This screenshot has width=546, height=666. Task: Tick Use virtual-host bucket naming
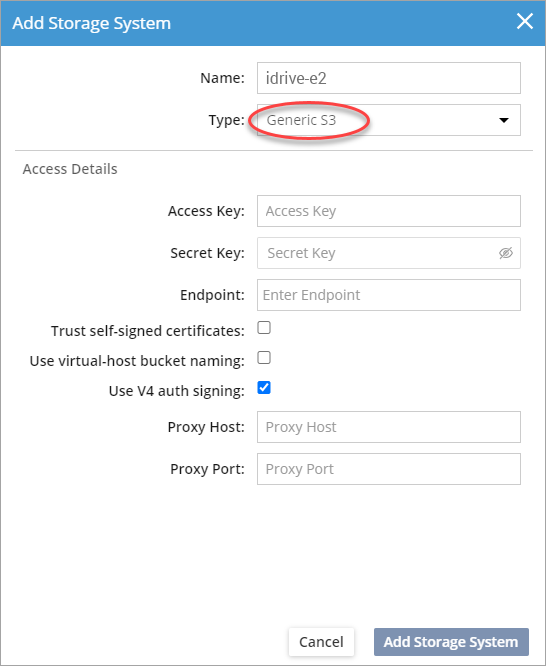point(264,358)
